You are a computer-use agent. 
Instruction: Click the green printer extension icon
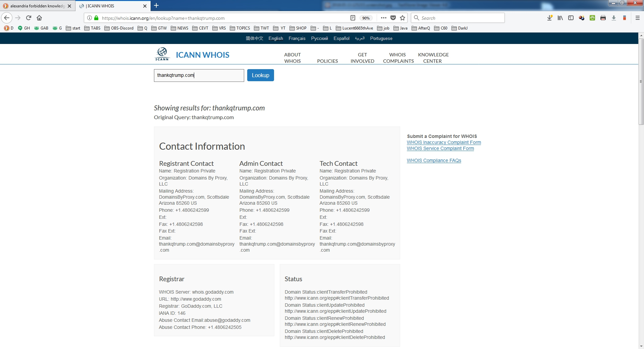(x=592, y=18)
